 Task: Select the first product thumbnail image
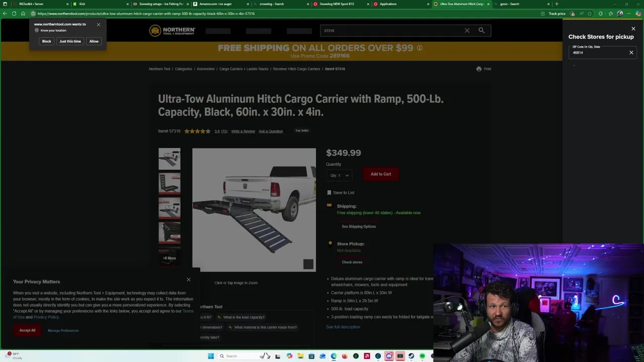point(170,159)
